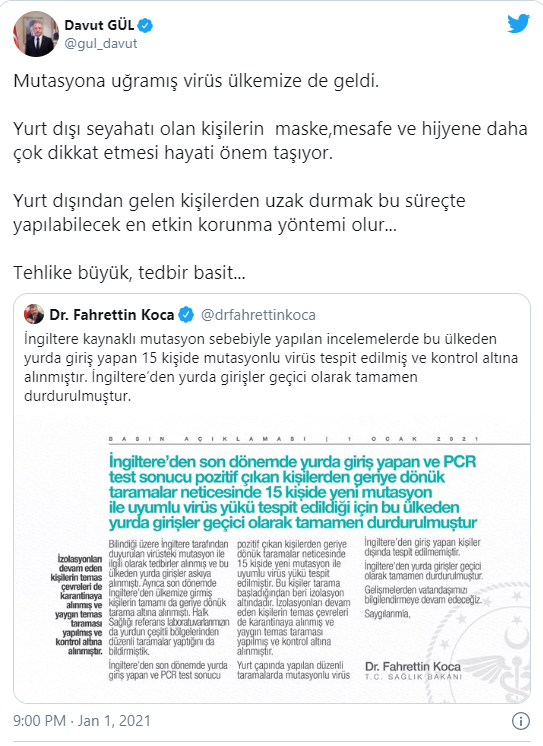
Task: Open the Davut GÜL display name link
Action: pos(99,25)
